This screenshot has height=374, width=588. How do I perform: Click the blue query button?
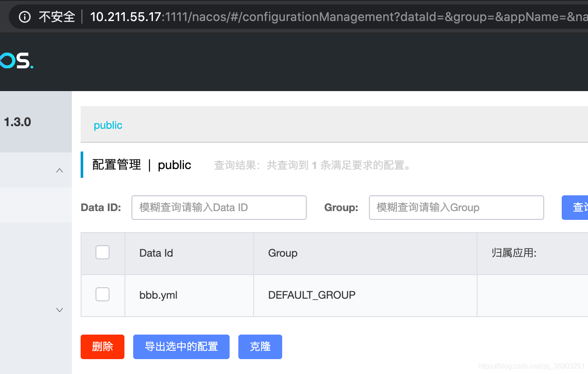pyautogui.click(x=575, y=208)
